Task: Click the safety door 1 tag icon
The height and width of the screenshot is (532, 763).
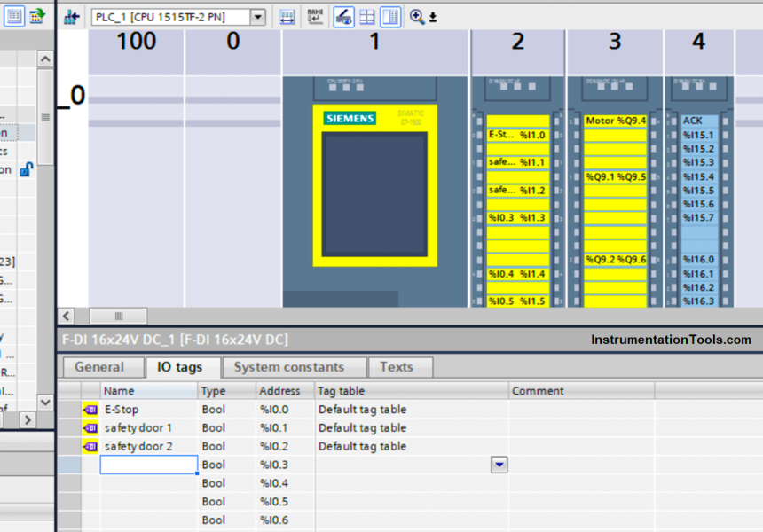Action: [x=90, y=428]
